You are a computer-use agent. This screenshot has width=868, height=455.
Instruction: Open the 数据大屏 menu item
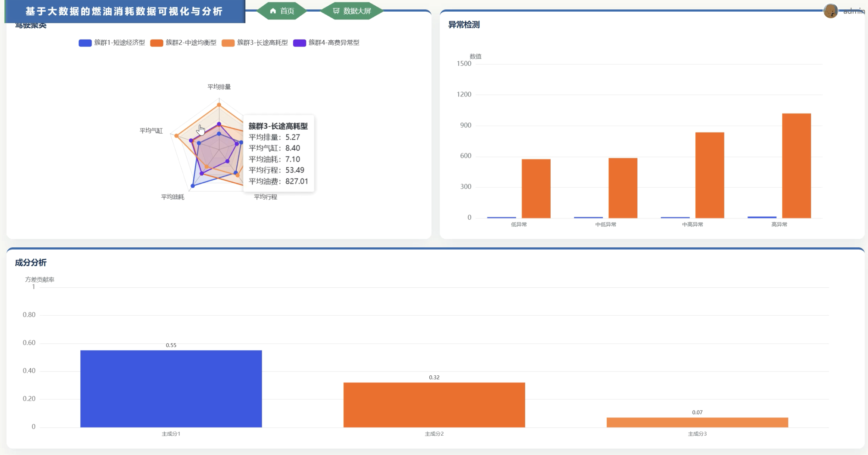click(352, 11)
